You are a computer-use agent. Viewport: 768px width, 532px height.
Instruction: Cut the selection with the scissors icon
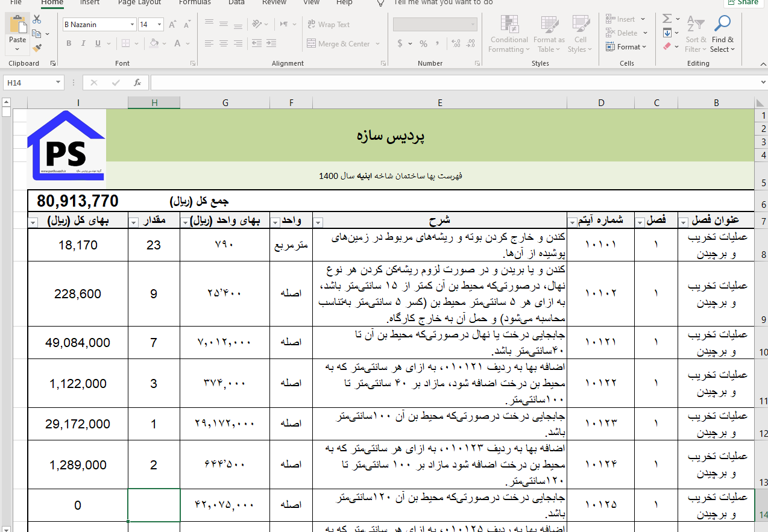37,20
